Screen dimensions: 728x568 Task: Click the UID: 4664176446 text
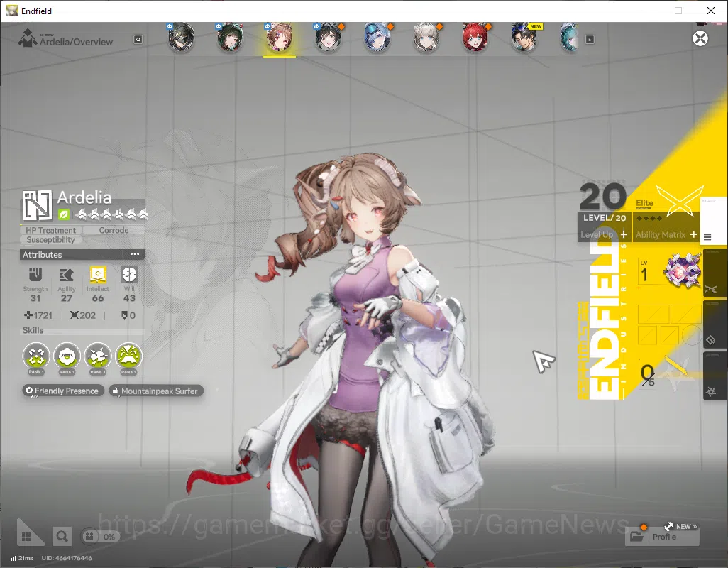67,558
